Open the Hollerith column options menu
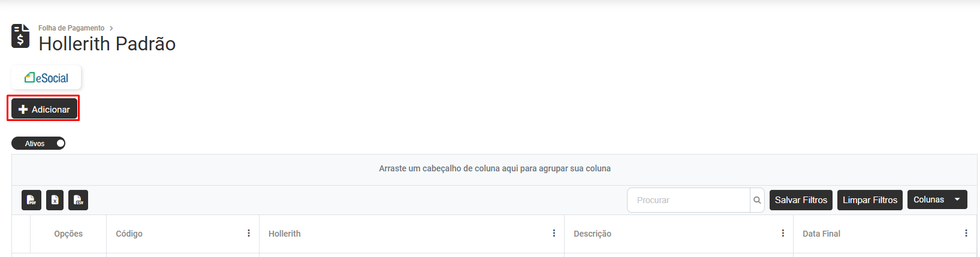 pyautogui.click(x=554, y=234)
